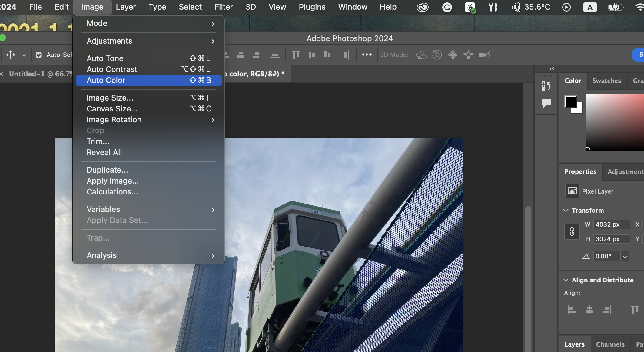The height and width of the screenshot is (352, 644).
Task: Collapse the Transform section
Action: pos(566,210)
